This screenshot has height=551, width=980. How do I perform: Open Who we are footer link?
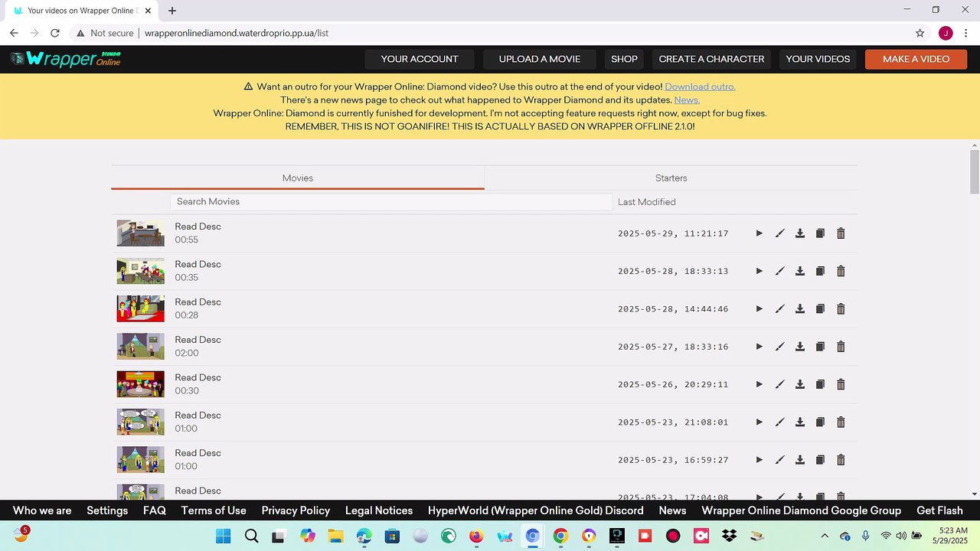[42, 510]
